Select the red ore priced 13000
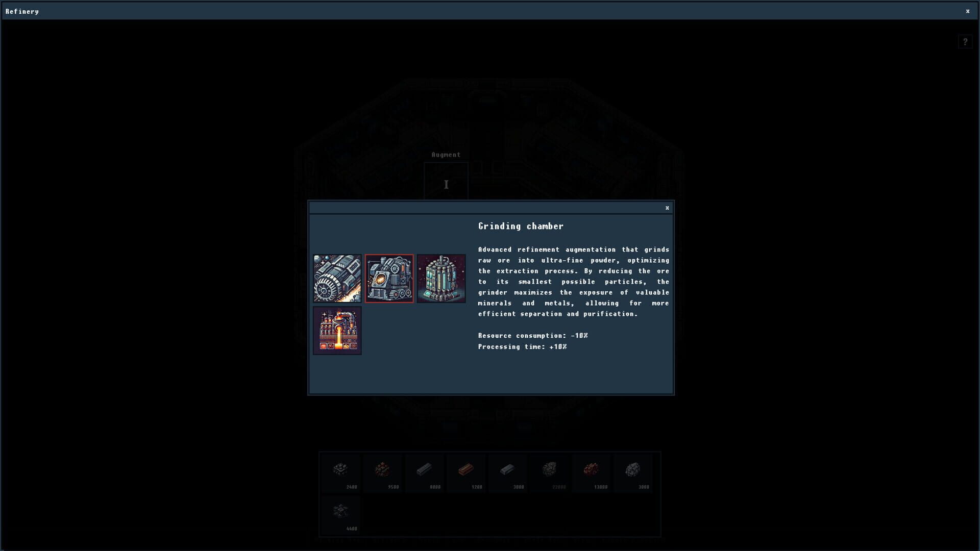This screenshot has width=980, height=551. tap(591, 472)
